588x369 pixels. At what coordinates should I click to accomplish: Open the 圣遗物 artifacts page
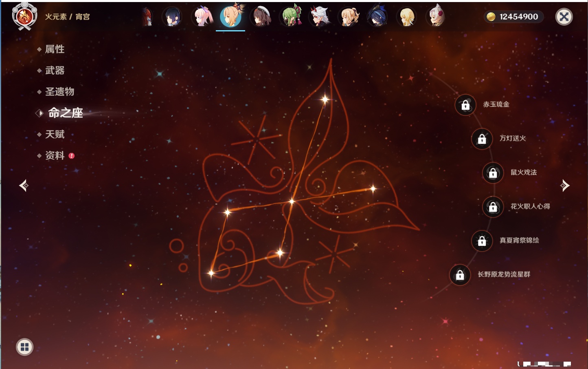point(59,92)
